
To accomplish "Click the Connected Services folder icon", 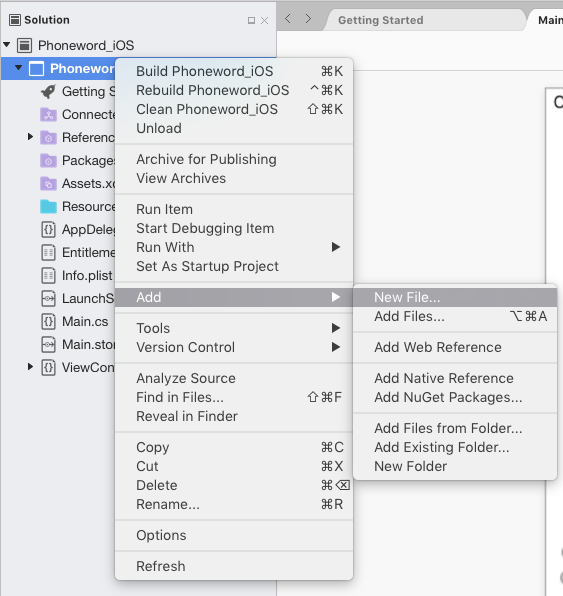I will pyautogui.click(x=48, y=114).
